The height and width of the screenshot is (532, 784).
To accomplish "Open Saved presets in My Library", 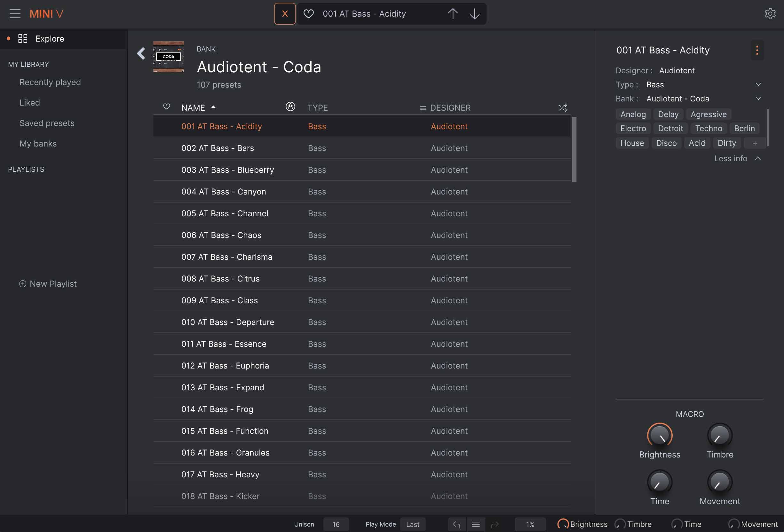I will coord(47,123).
